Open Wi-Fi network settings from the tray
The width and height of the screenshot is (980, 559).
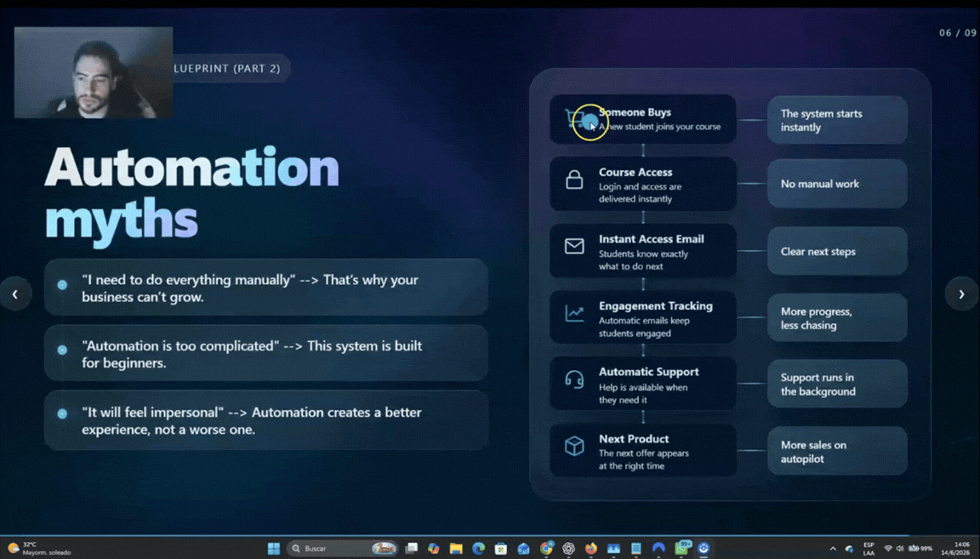[888, 549]
